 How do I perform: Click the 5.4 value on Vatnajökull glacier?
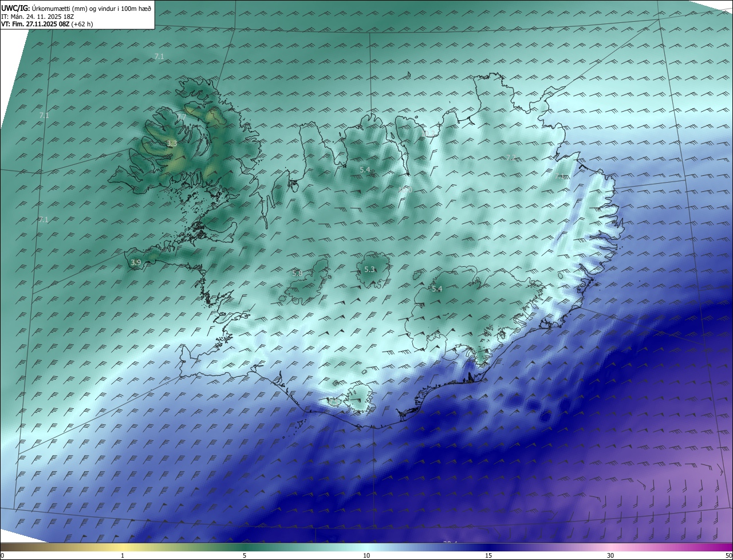click(437, 289)
